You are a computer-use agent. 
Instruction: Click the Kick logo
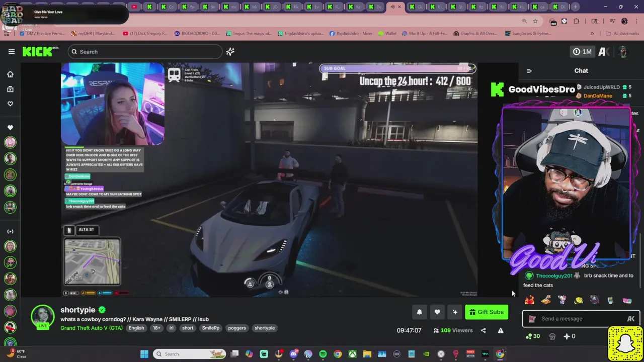(x=40, y=51)
